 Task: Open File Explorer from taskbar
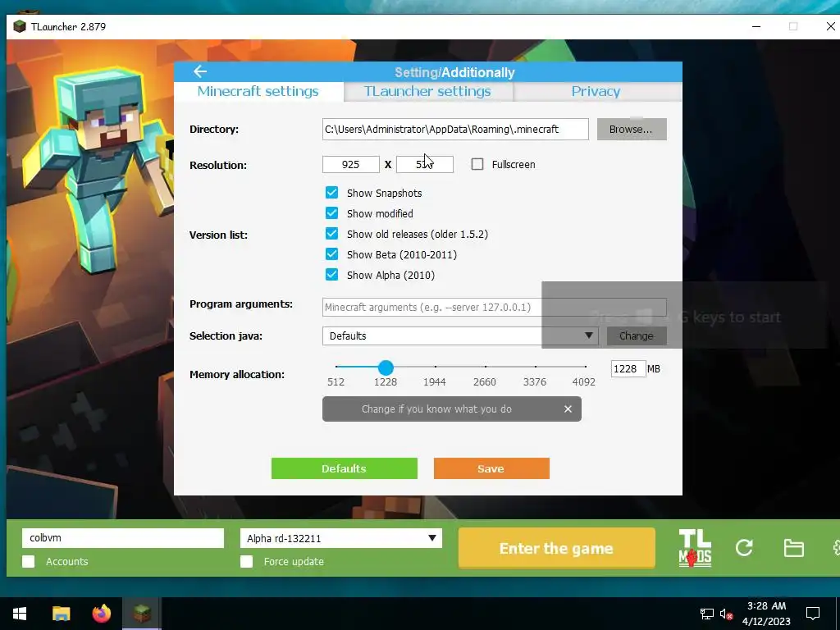(x=61, y=614)
